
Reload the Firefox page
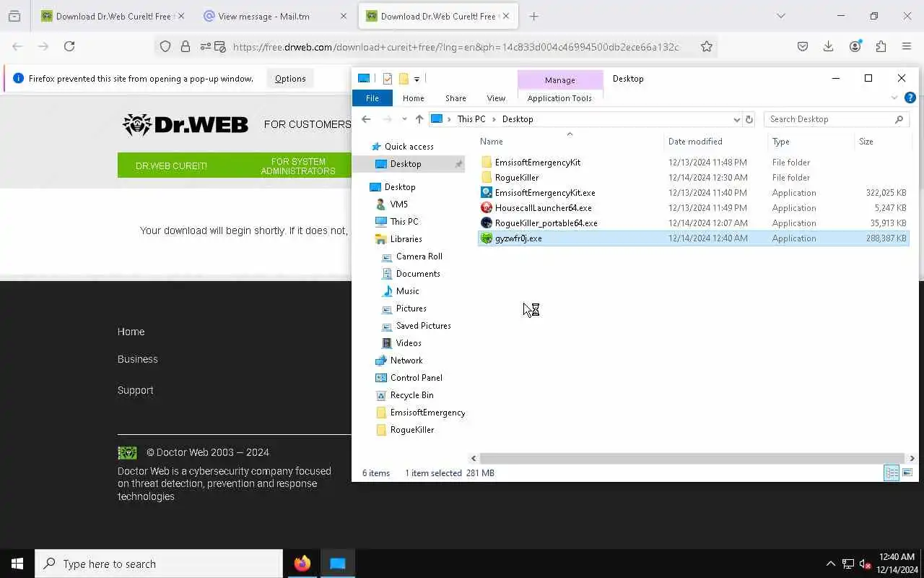point(69,46)
